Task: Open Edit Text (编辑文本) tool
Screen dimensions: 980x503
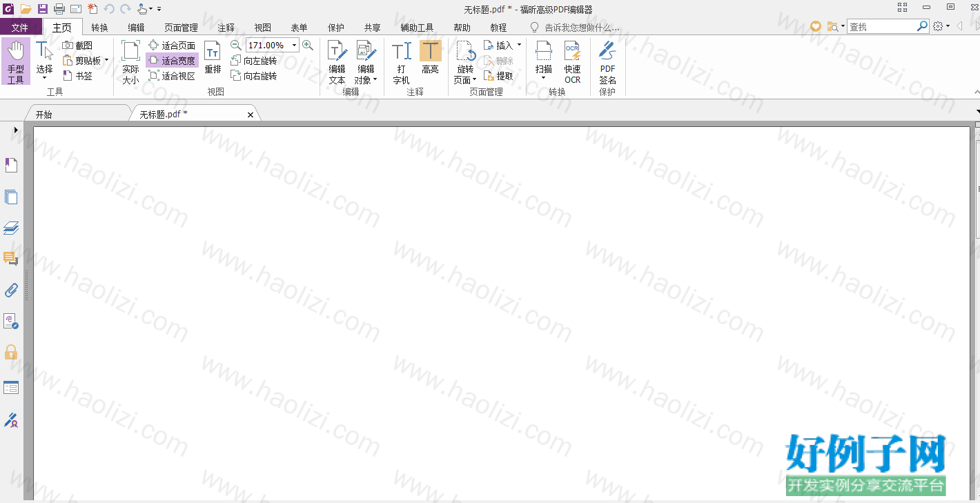Action: tap(337, 62)
